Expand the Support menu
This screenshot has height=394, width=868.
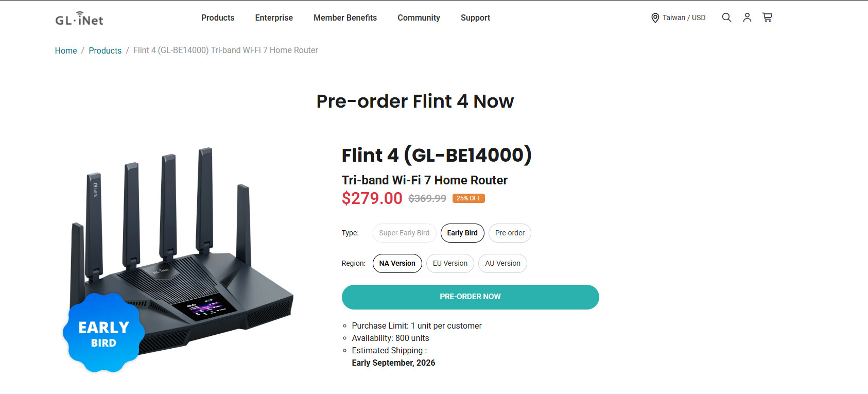point(475,18)
